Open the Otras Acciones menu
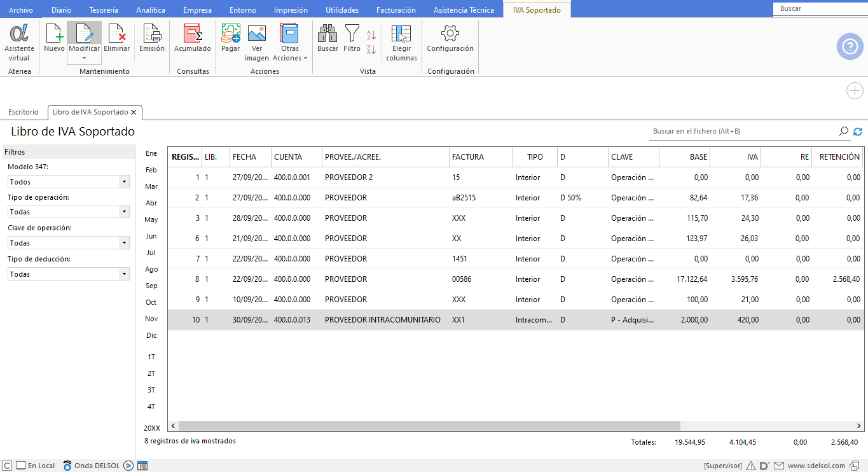 tap(290, 43)
